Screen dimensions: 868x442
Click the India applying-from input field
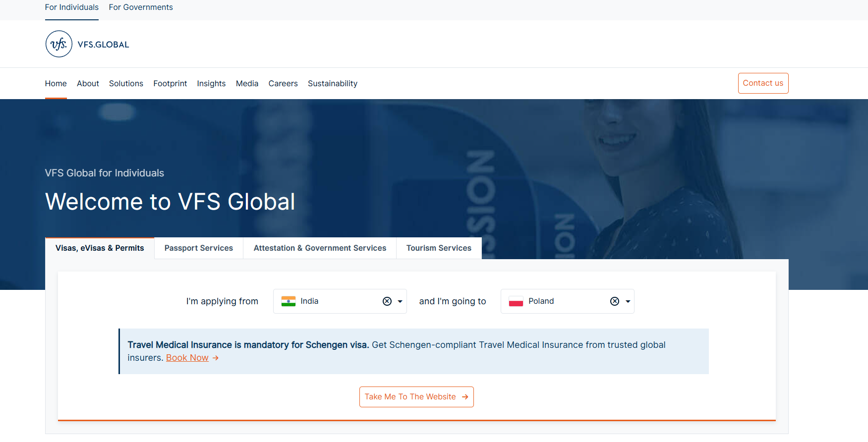pos(337,301)
